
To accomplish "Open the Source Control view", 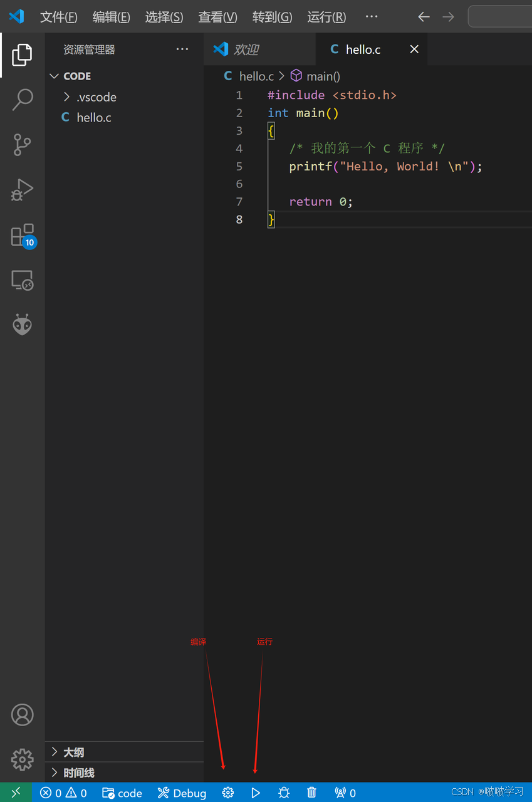I will point(22,145).
